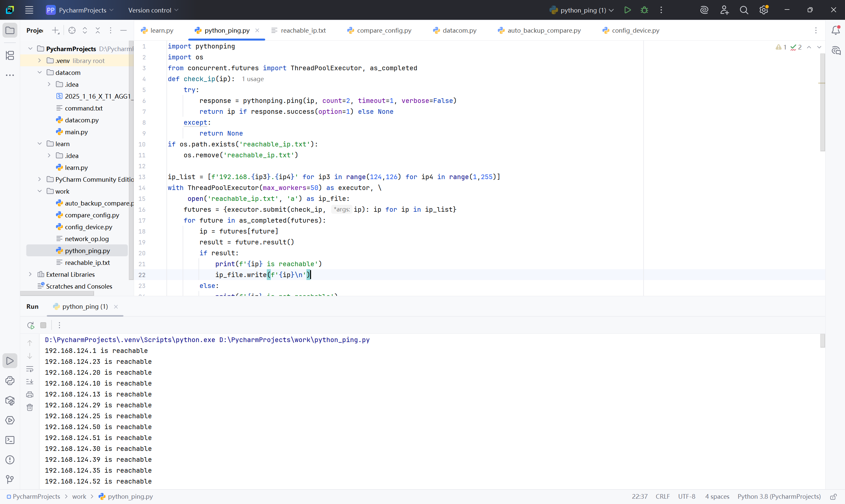Open the Python Packages tool window
845x504 pixels.
tap(10, 401)
